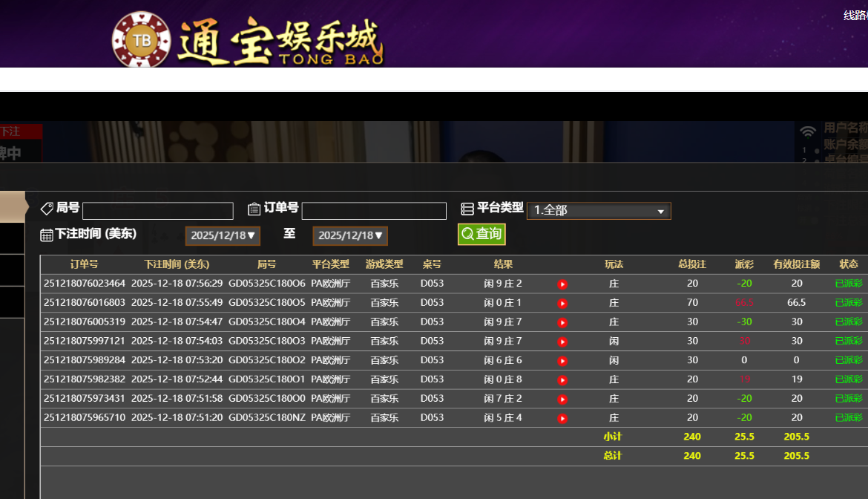Focus the 局号 text input field
This screenshot has width=868, height=499.
[x=158, y=211]
